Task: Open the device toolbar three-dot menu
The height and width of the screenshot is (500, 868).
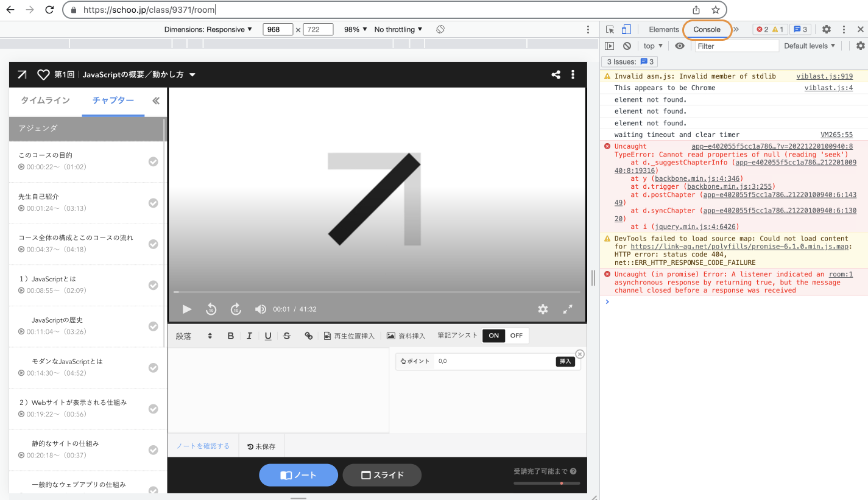Action: coord(588,29)
